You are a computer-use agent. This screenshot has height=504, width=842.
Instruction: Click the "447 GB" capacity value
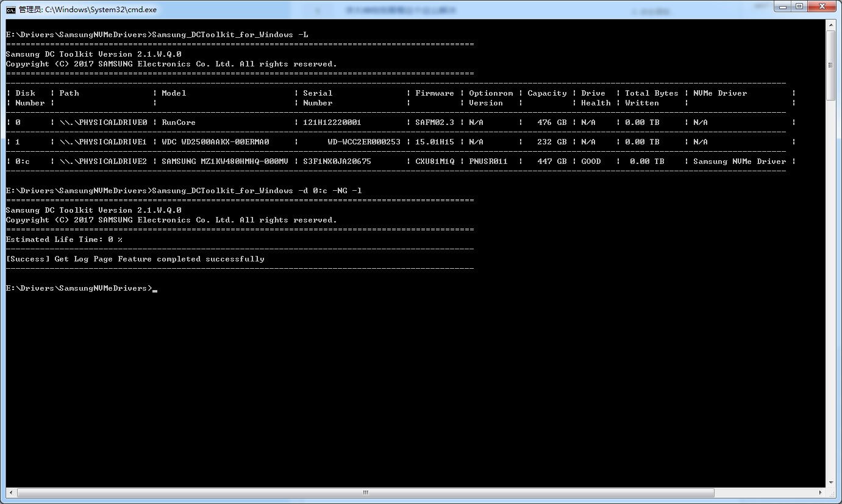pyautogui.click(x=552, y=161)
